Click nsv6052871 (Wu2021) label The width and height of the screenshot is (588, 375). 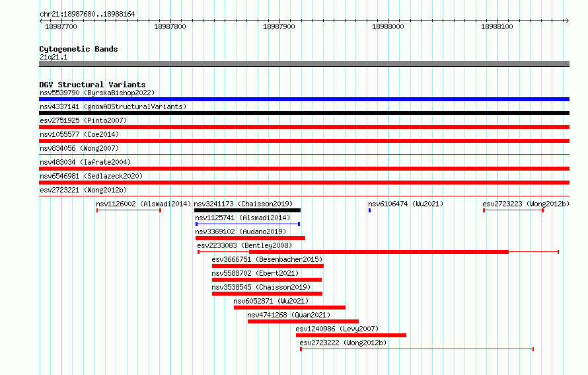271,301
